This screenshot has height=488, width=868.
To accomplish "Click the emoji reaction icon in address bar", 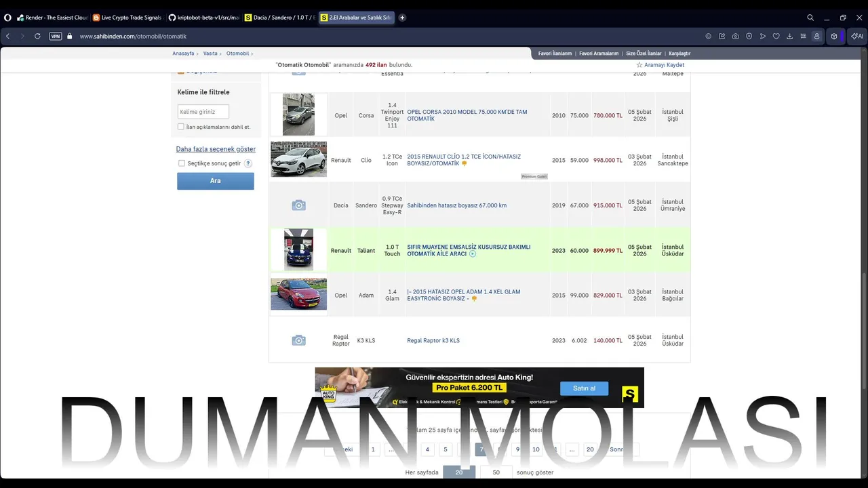I will [709, 36].
